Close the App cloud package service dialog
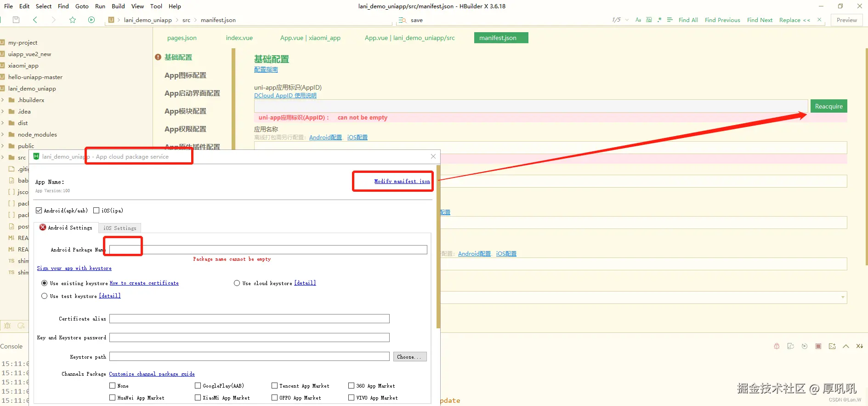 pyautogui.click(x=433, y=156)
